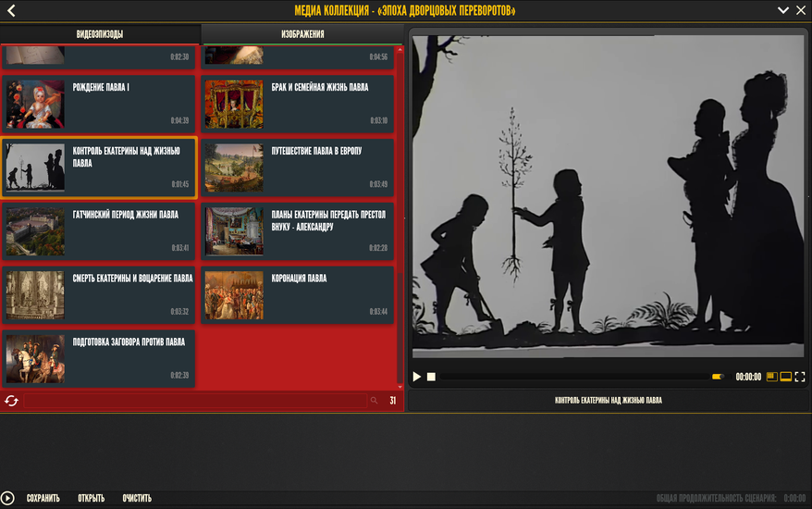Open the Видеоэпизоды tab
This screenshot has height=509, width=812.
[100, 34]
